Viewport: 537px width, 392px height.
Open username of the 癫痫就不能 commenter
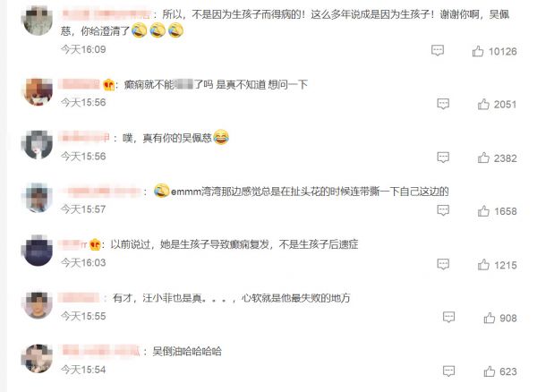coord(79,84)
